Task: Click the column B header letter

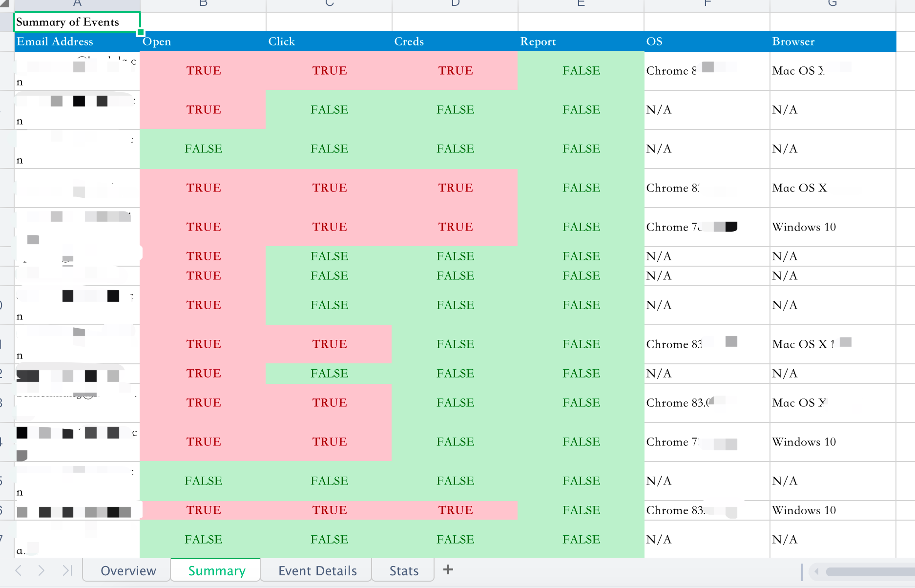Action: point(204,4)
